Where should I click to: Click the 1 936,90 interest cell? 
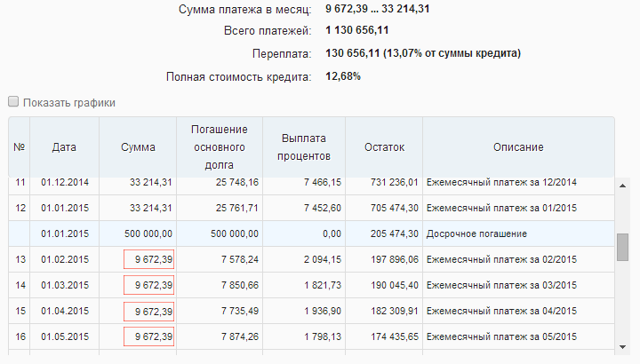[x=322, y=311]
